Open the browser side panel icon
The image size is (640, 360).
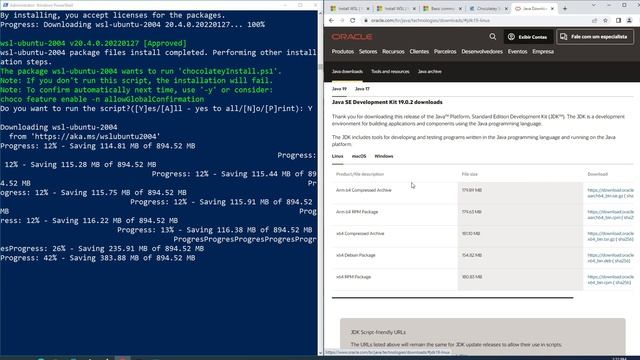tap(618, 20)
